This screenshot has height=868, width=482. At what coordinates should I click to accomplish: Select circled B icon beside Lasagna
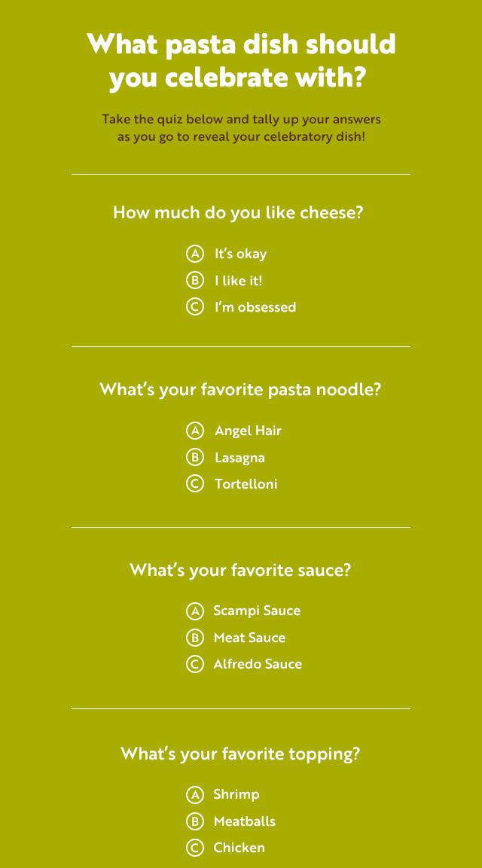click(195, 458)
